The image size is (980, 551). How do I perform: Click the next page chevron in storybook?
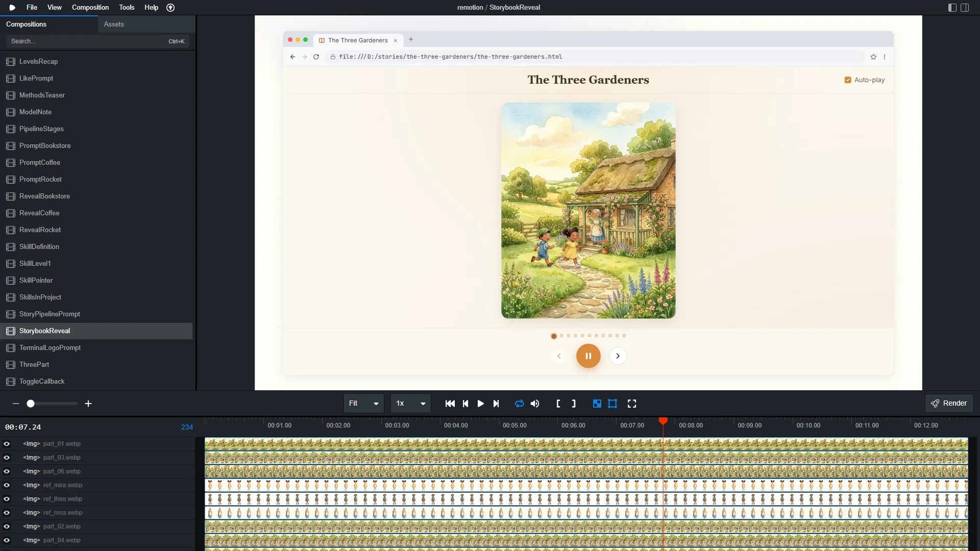coord(618,356)
